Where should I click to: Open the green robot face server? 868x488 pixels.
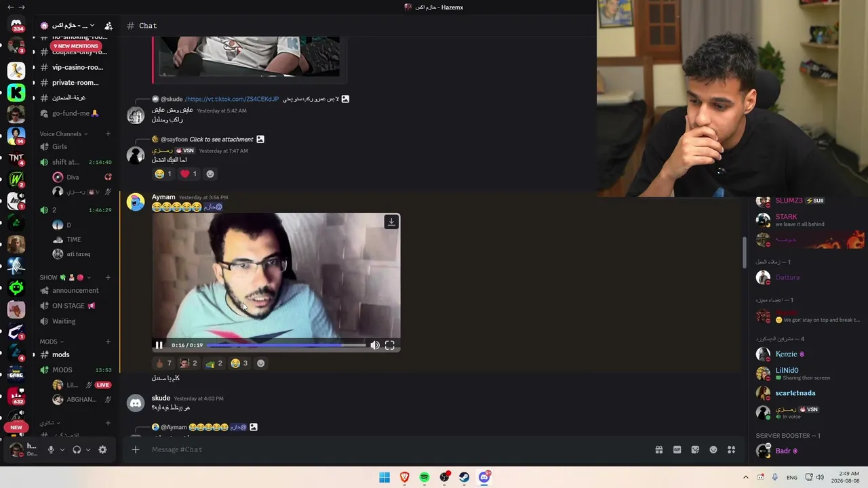point(16,288)
